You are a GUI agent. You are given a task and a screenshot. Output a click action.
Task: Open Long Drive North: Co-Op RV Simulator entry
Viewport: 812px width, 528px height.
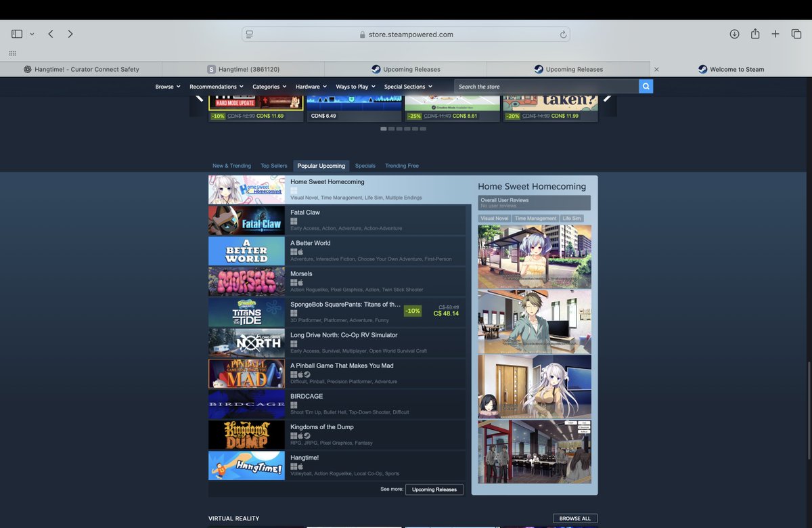(x=337, y=343)
